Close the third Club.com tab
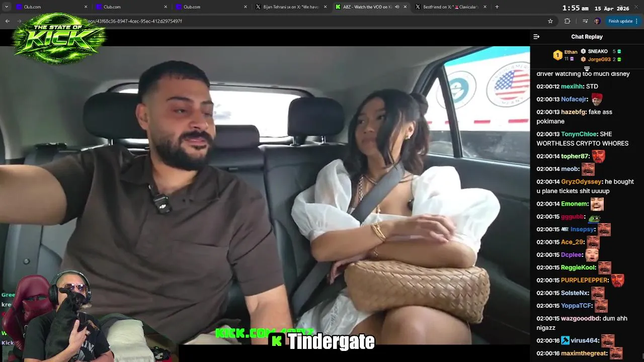The height and width of the screenshot is (362, 644). 246,7
